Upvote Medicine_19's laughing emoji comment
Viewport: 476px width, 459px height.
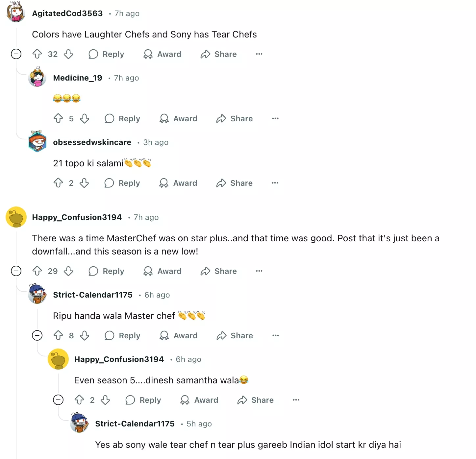[x=58, y=118]
